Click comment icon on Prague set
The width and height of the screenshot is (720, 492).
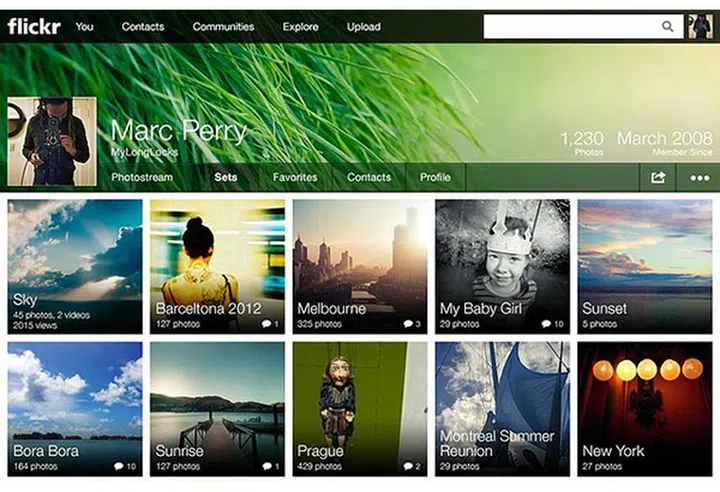pos(408,466)
